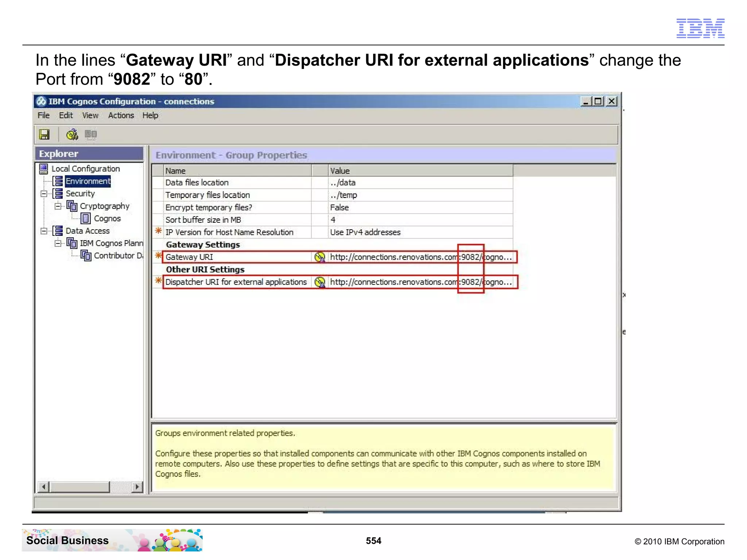Open the 'Use IPv4 addresses' value dropdown
The image size is (747, 560).
(x=421, y=232)
